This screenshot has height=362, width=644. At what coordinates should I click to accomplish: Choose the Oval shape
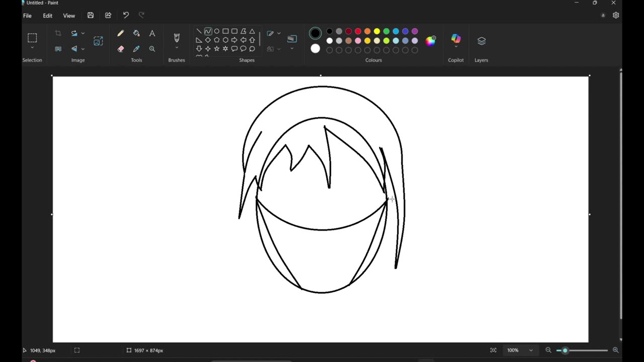[x=217, y=31]
